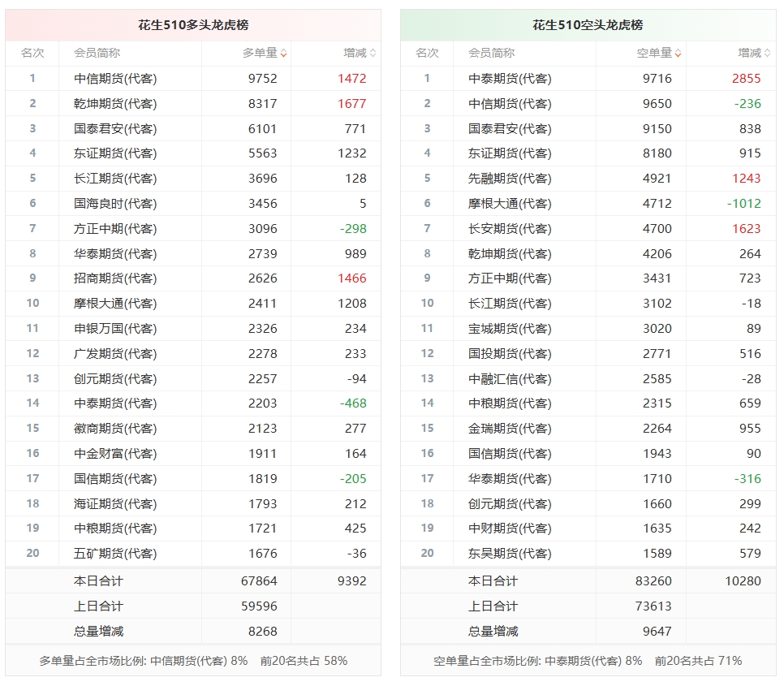Click 方正中期(代客) in long table
784x686 pixels.
pyautogui.click(x=115, y=228)
